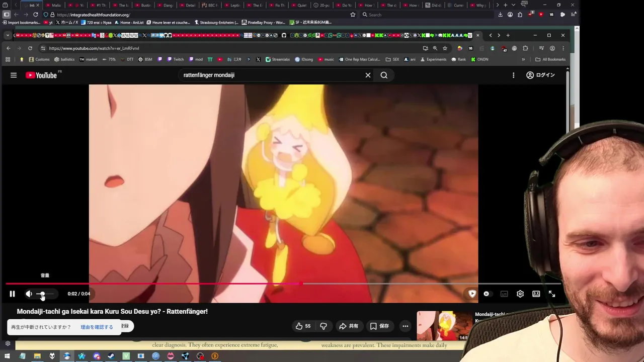The width and height of the screenshot is (644, 362).
Task: Bookmark the YouTube page with the star
Action: coord(445,48)
